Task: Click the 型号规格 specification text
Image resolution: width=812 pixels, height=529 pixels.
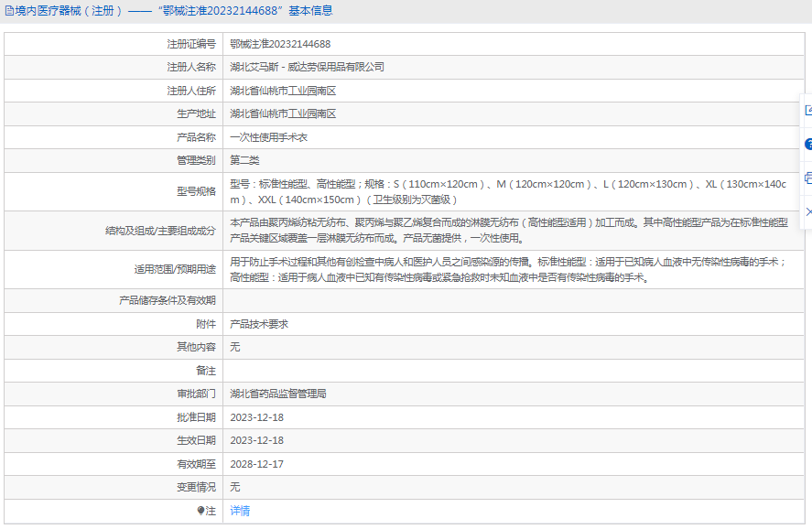Action: (x=508, y=191)
